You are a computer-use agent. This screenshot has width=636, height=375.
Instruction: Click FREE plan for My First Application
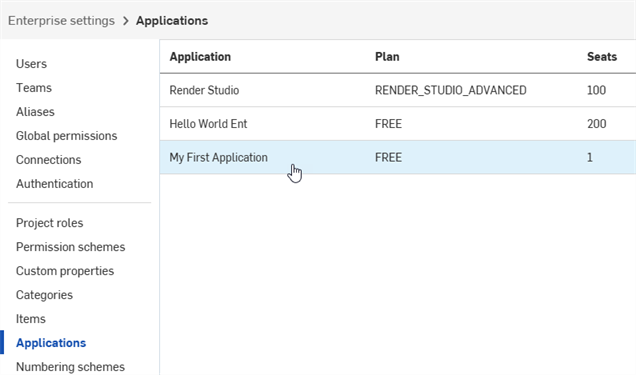tap(388, 157)
